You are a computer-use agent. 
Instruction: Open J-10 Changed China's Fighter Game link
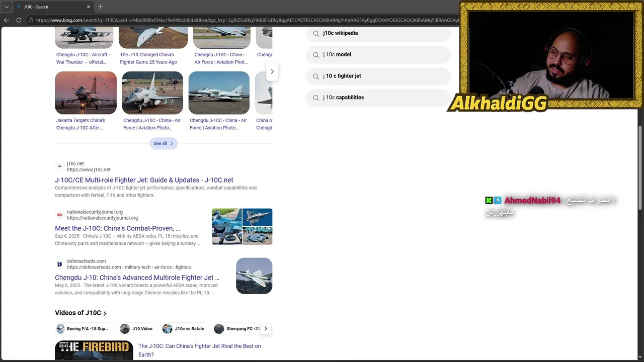tap(148, 58)
